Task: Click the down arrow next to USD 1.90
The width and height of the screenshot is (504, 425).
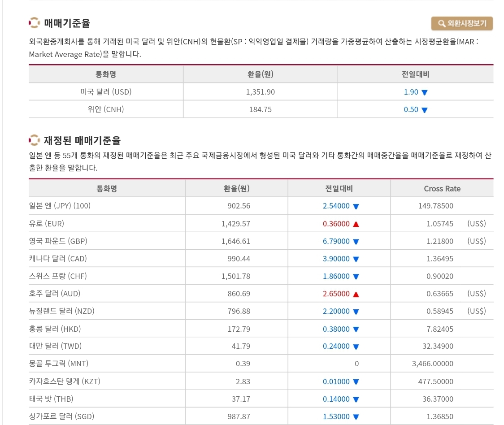Action: 424,93
